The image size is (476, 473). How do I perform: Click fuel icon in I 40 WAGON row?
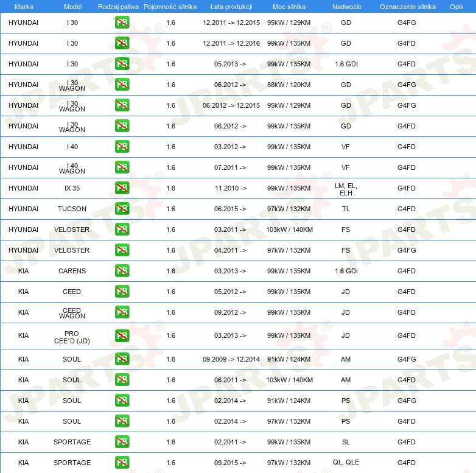click(x=122, y=167)
